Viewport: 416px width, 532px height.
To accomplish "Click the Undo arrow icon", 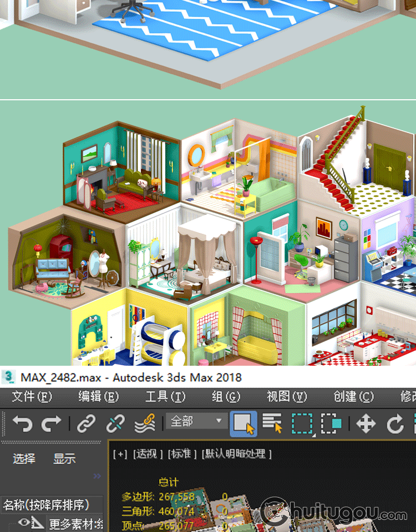I will (x=22, y=424).
